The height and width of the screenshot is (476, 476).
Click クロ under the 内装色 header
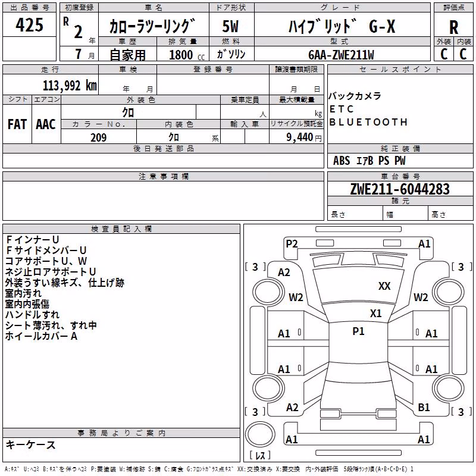174,137
